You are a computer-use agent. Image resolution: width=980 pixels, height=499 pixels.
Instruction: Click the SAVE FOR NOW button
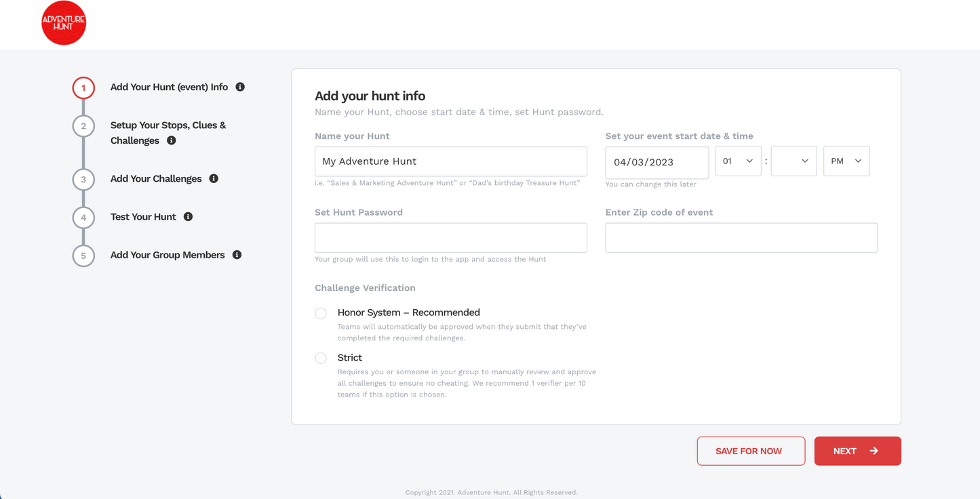(x=751, y=450)
